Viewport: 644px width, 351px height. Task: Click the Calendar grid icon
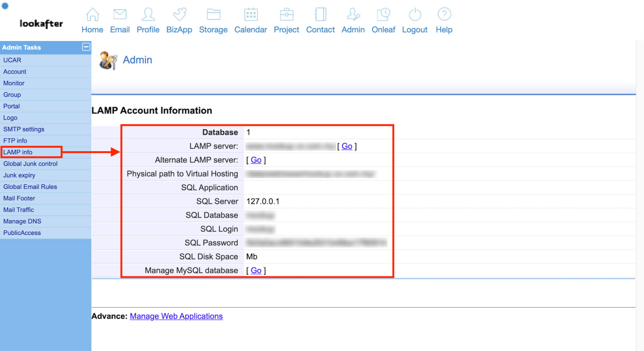251,15
